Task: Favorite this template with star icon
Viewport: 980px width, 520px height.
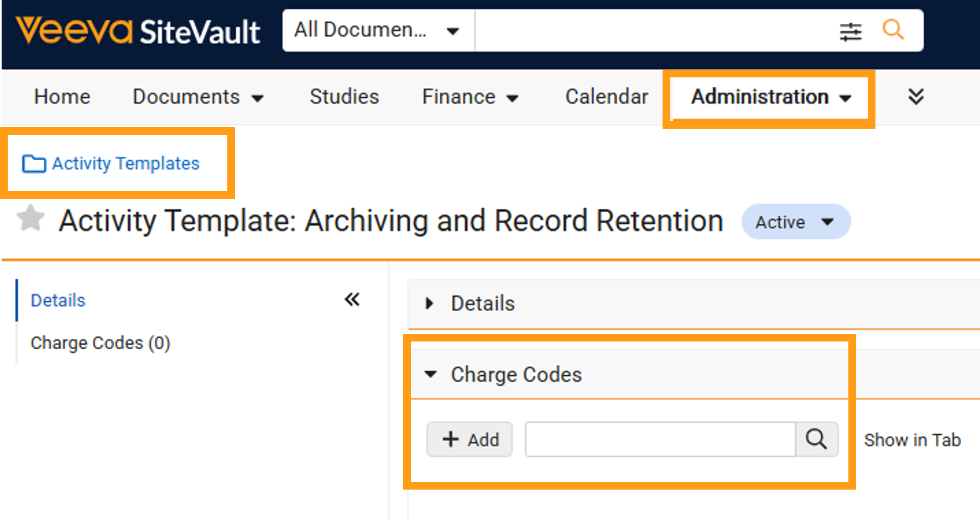Action: coord(30,218)
